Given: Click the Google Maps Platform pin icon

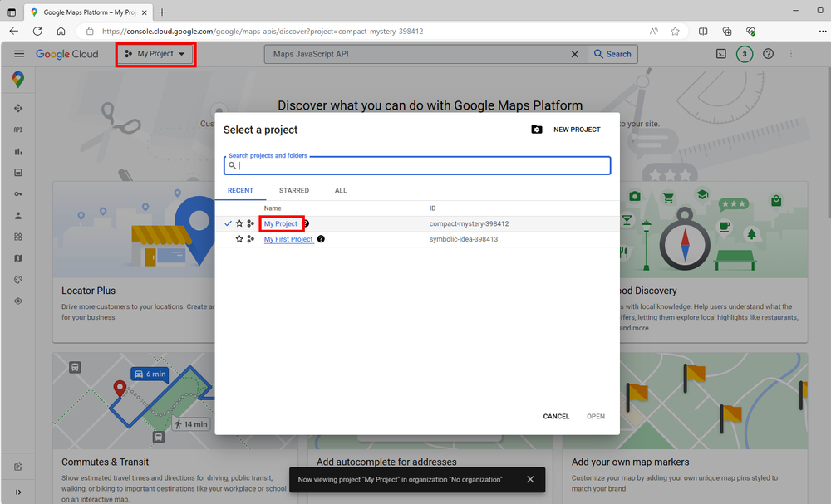Looking at the screenshot, I should (18, 80).
